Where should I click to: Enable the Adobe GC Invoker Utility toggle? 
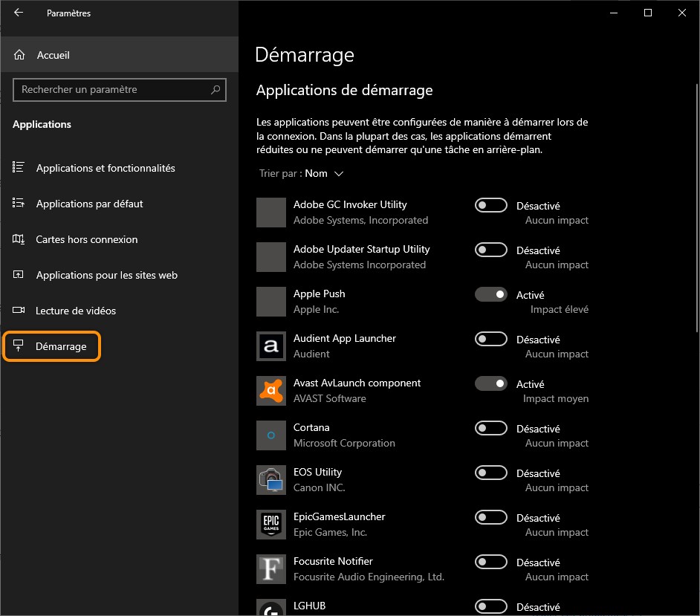click(x=490, y=205)
